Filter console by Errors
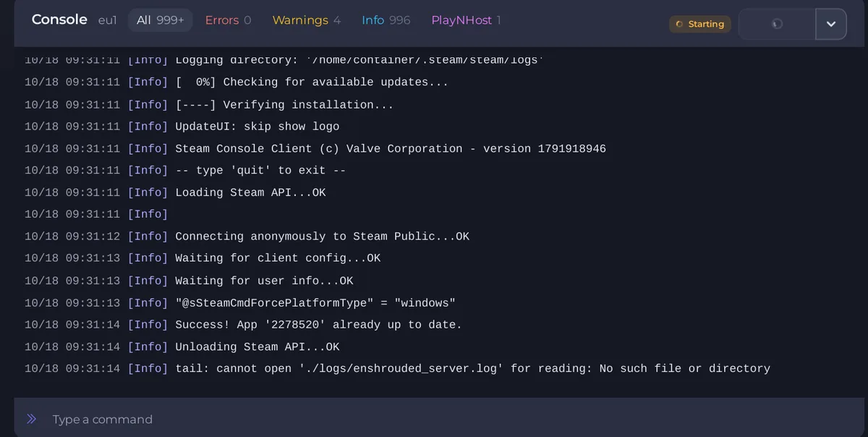This screenshot has height=437, width=868. 228,20
